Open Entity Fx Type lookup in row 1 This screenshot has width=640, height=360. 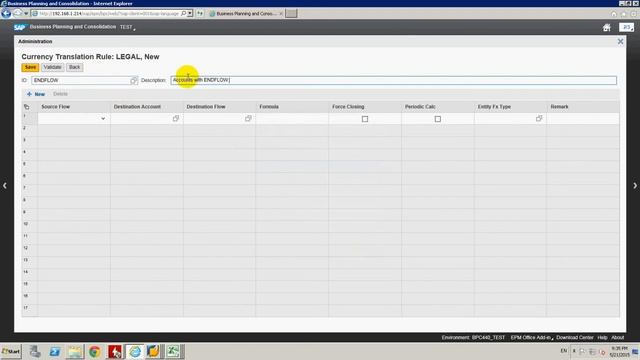(x=539, y=118)
